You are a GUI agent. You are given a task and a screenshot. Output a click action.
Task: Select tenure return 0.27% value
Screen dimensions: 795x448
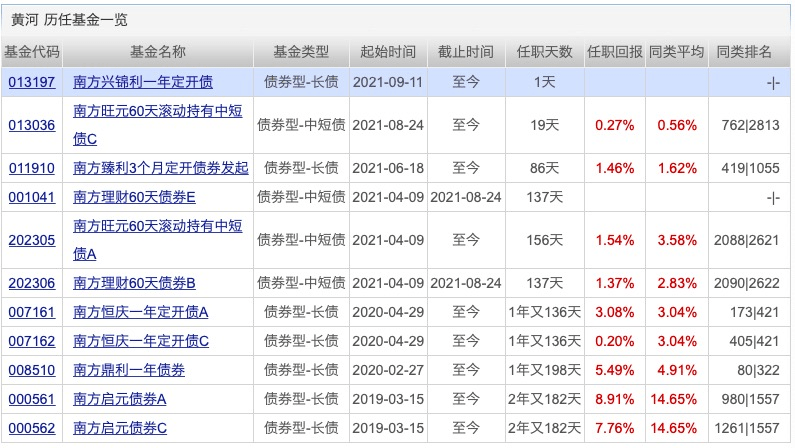[x=615, y=125]
